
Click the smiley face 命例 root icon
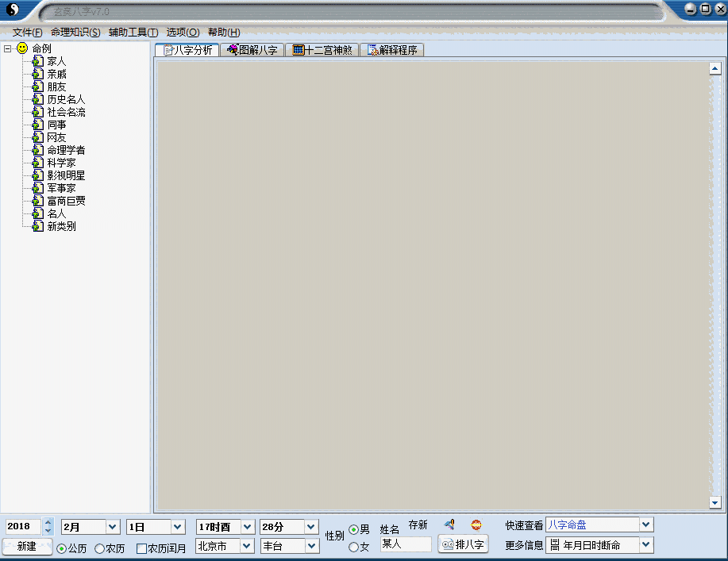tap(22, 48)
